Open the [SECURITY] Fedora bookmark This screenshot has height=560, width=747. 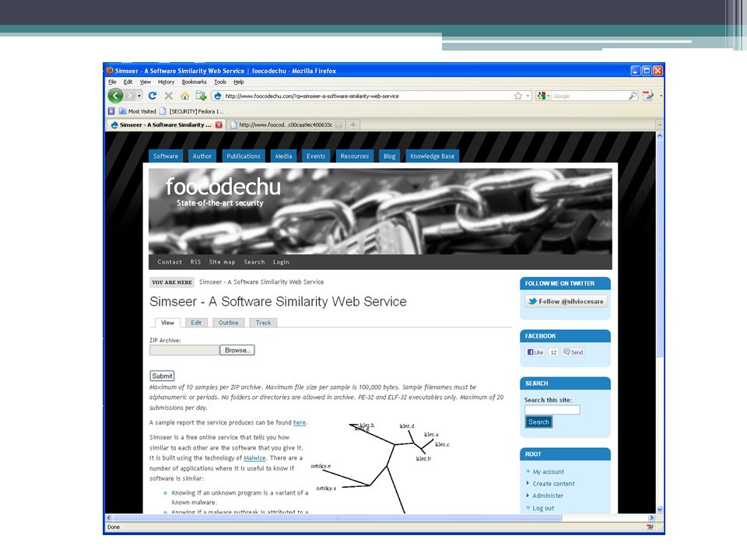[191, 111]
